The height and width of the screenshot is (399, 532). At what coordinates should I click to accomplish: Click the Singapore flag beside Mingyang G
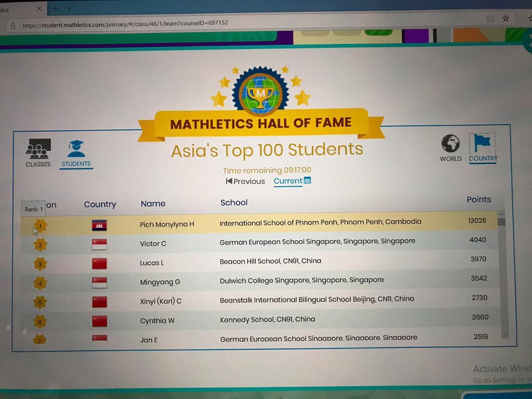point(99,282)
